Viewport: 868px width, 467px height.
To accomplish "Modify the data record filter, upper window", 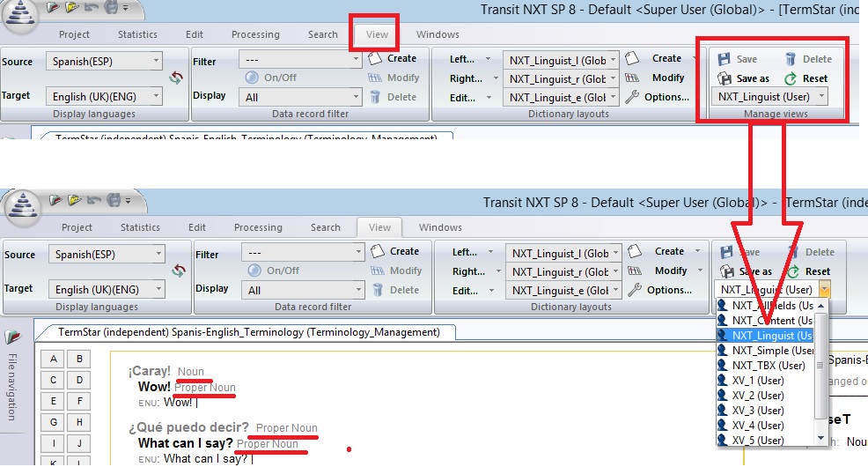I will tap(394, 78).
